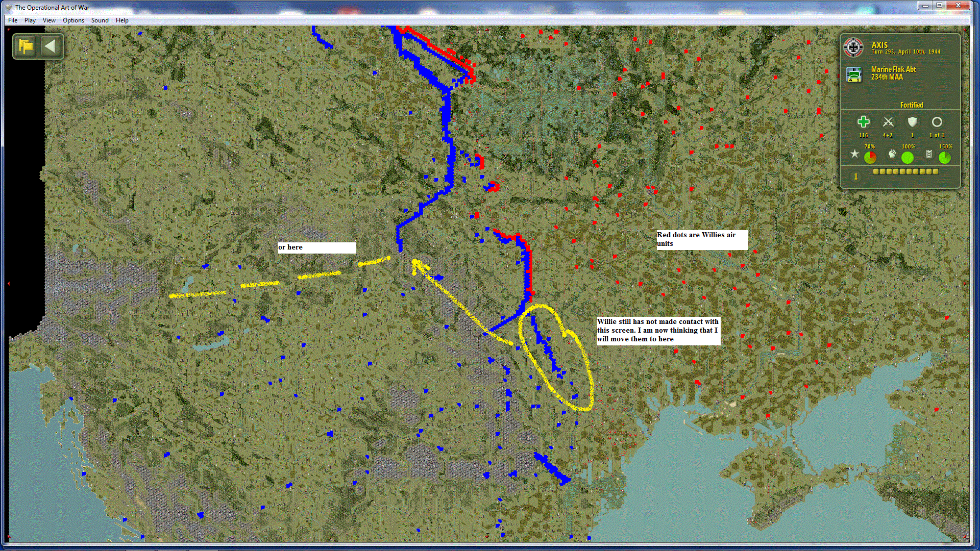Click the yellow movement points bar
The height and width of the screenshot is (551, 980).
point(905,172)
